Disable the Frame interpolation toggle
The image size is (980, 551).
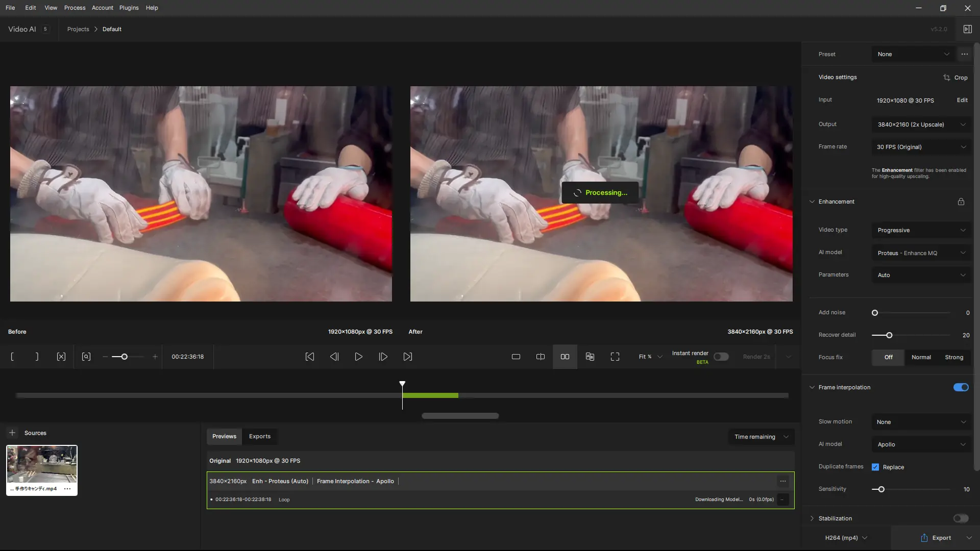click(x=961, y=387)
